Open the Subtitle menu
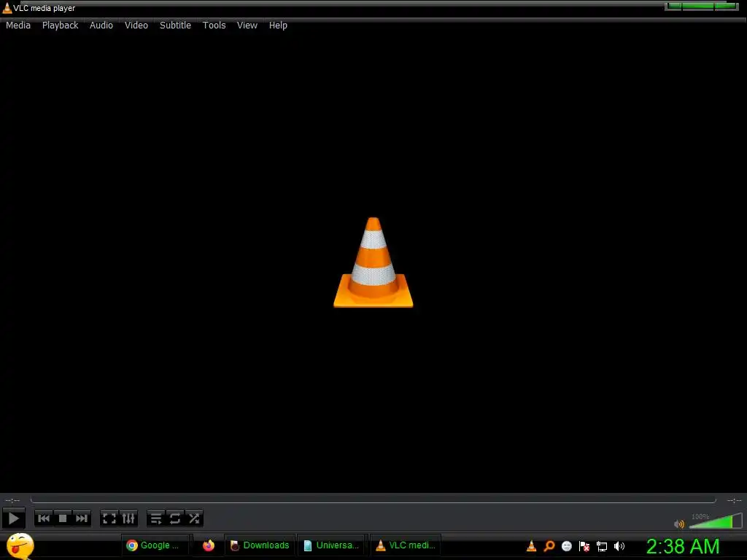 click(x=175, y=26)
